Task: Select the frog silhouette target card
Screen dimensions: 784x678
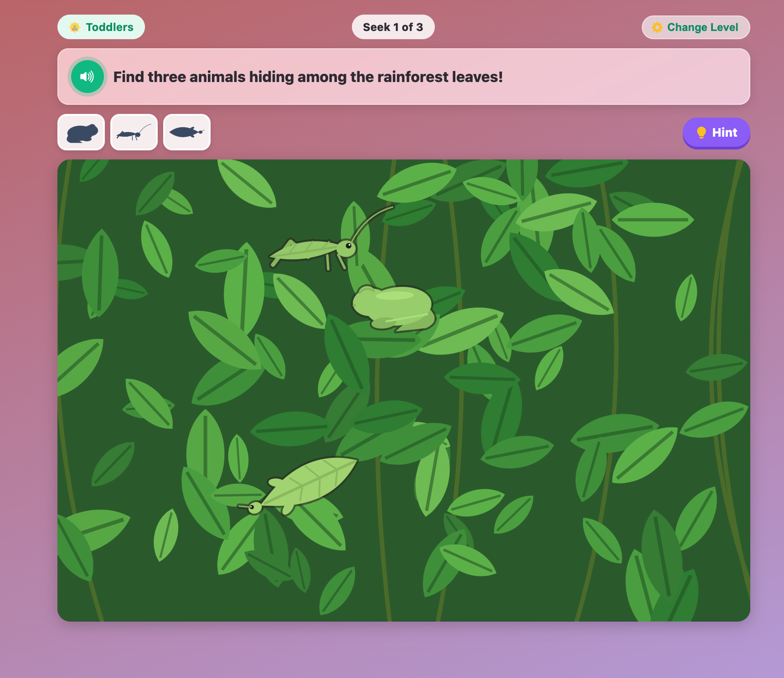Action: click(81, 132)
